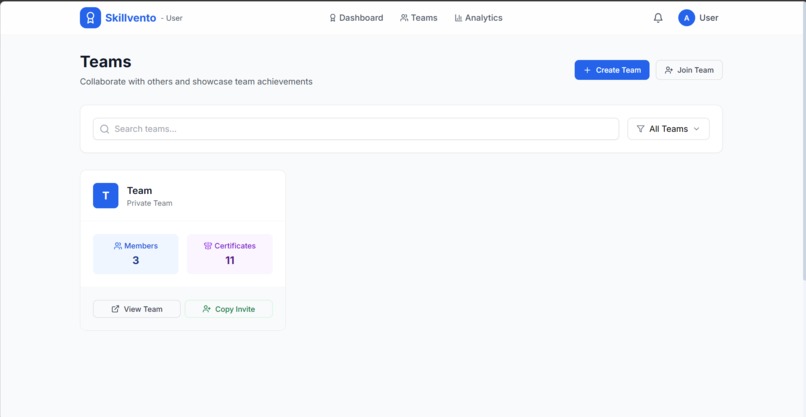Click the Join Team button
Image resolution: width=806 pixels, height=417 pixels.
pos(689,70)
